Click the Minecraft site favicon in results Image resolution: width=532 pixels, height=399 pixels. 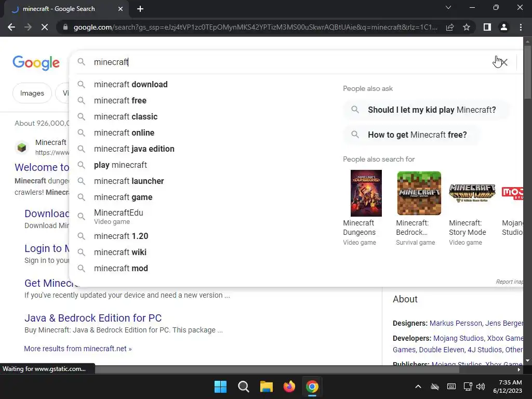click(22, 148)
